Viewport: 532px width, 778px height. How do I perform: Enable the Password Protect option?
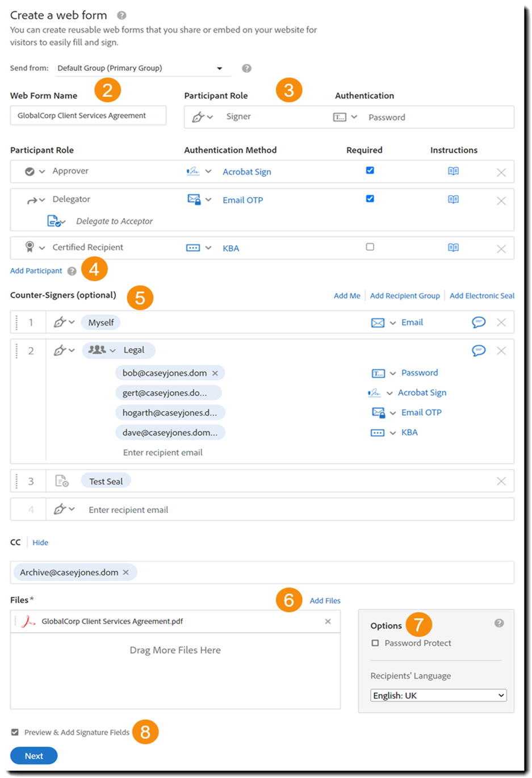[375, 643]
